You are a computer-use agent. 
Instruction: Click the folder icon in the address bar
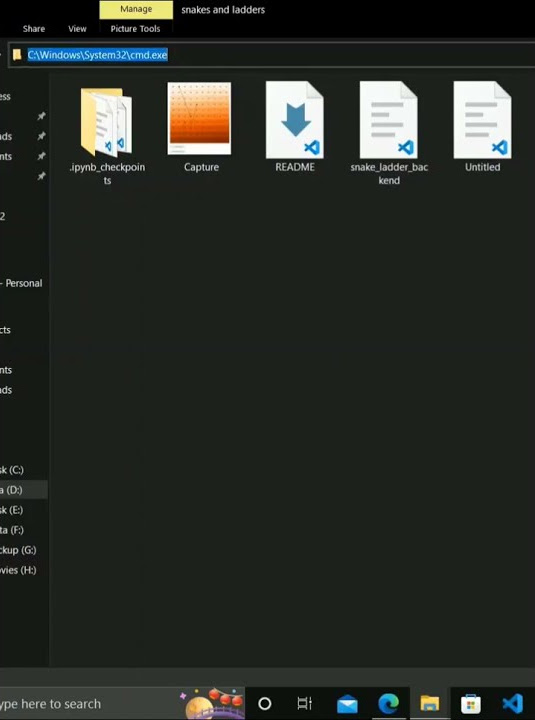point(17,55)
